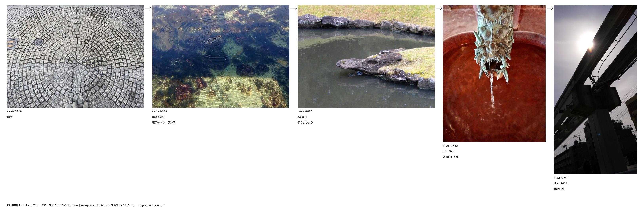Select author rieko2021
Image resolution: width=644 pixels, height=210 pixels.
pos(560,183)
